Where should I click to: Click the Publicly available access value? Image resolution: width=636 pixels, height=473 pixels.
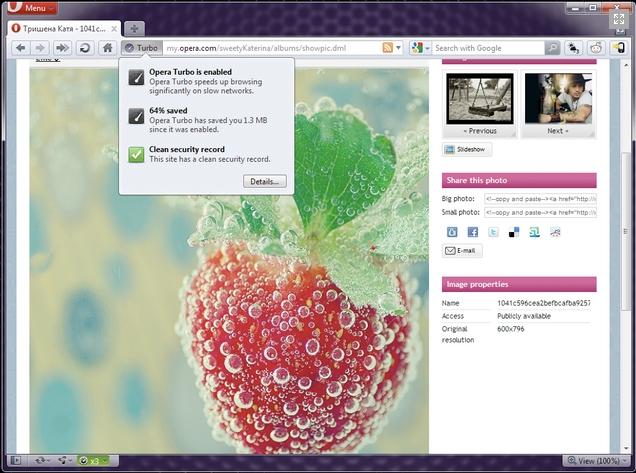point(524,316)
